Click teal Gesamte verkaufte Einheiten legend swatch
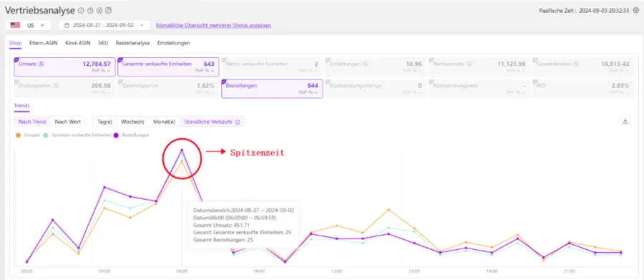The image size is (644, 280). click(46, 135)
